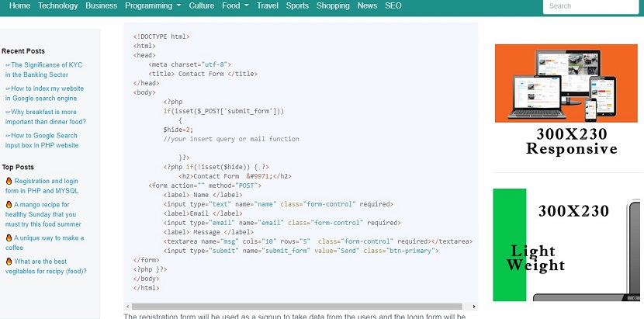Click the 'Top Posts' heading
644x319 pixels.
18,167
